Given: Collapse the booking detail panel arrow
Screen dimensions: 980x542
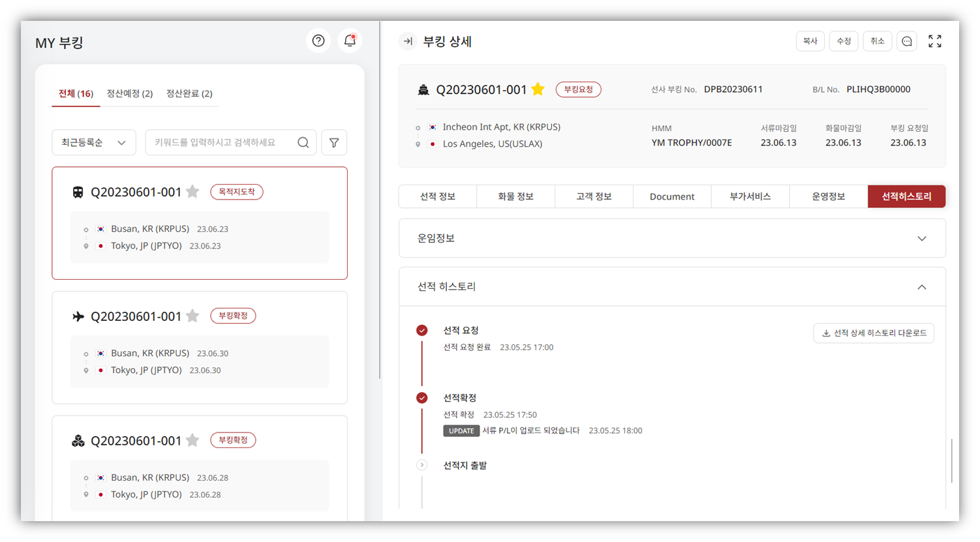Looking at the screenshot, I should click(408, 42).
